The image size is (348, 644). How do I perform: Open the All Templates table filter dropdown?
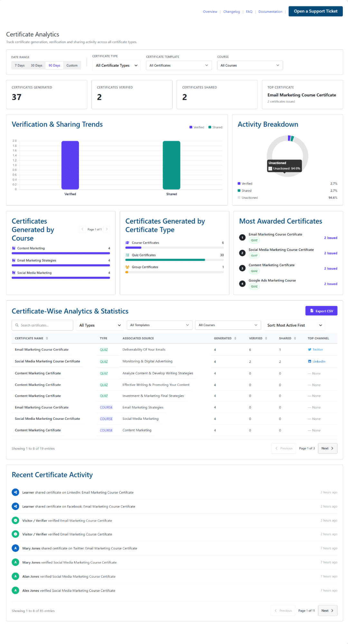coord(159,325)
